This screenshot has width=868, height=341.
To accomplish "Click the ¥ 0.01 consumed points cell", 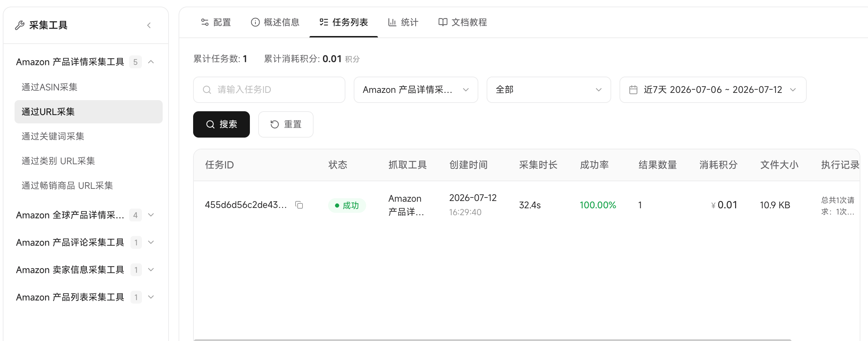I will coord(724,205).
